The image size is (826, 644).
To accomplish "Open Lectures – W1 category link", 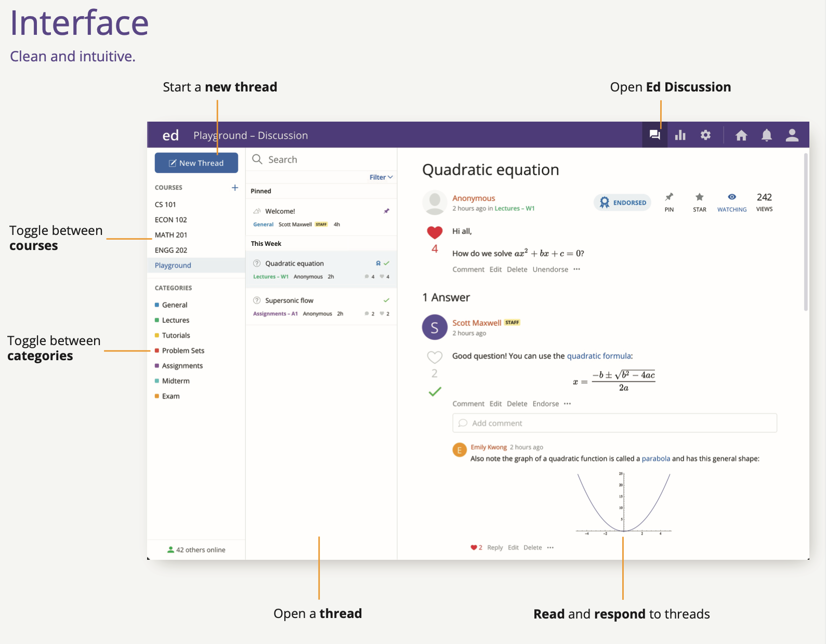I will [x=515, y=208].
